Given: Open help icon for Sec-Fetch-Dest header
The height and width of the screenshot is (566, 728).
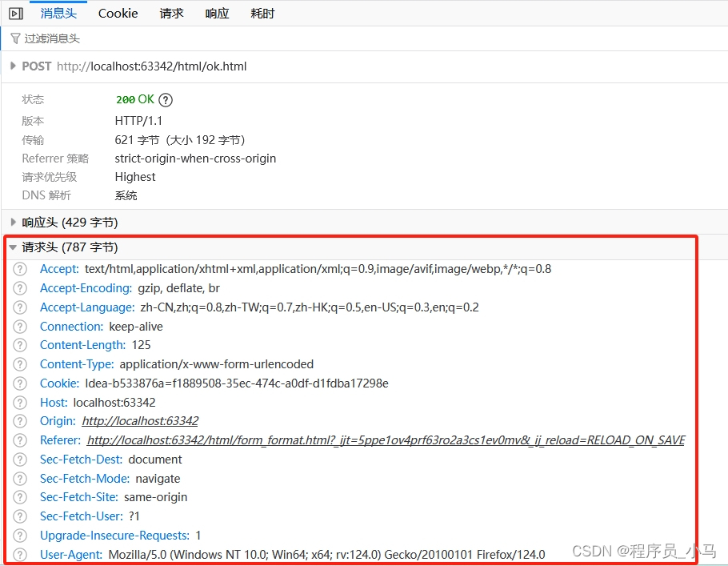Looking at the screenshot, I should 20,459.
